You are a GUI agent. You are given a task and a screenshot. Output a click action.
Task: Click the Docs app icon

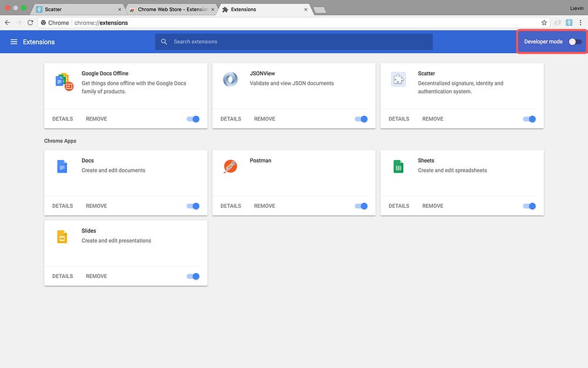click(62, 167)
